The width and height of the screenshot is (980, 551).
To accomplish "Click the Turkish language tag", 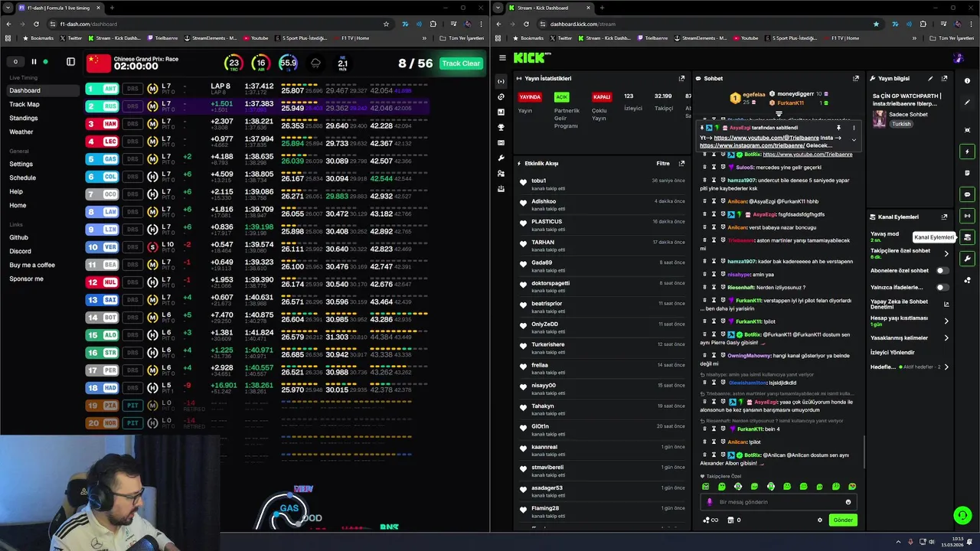I will coord(901,124).
